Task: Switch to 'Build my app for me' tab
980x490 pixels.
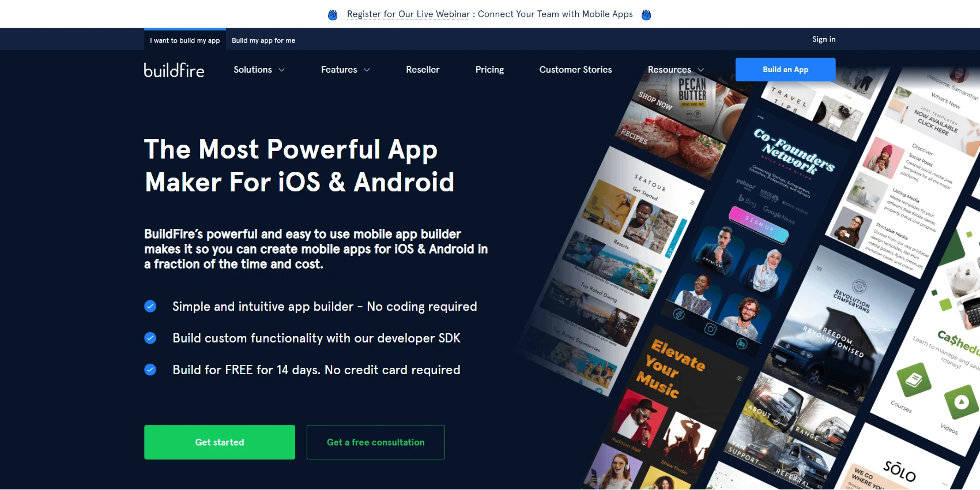Action: (x=263, y=40)
